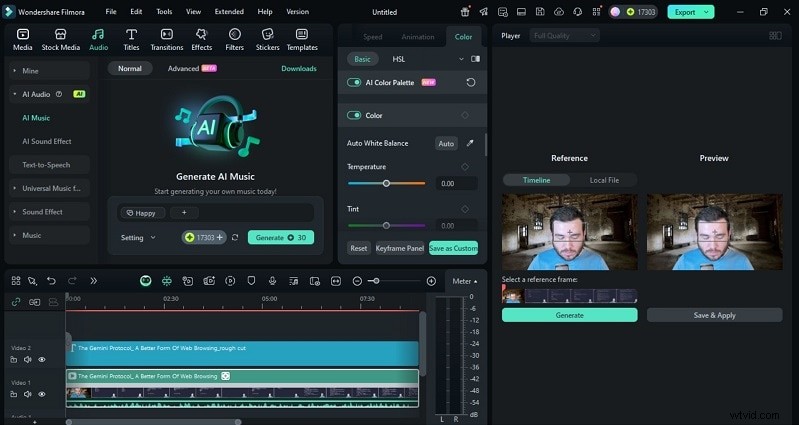Image resolution: width=799 pixels, height=425 pixels.
Task: Mute the Video 1 track
Action: (28, 394)
